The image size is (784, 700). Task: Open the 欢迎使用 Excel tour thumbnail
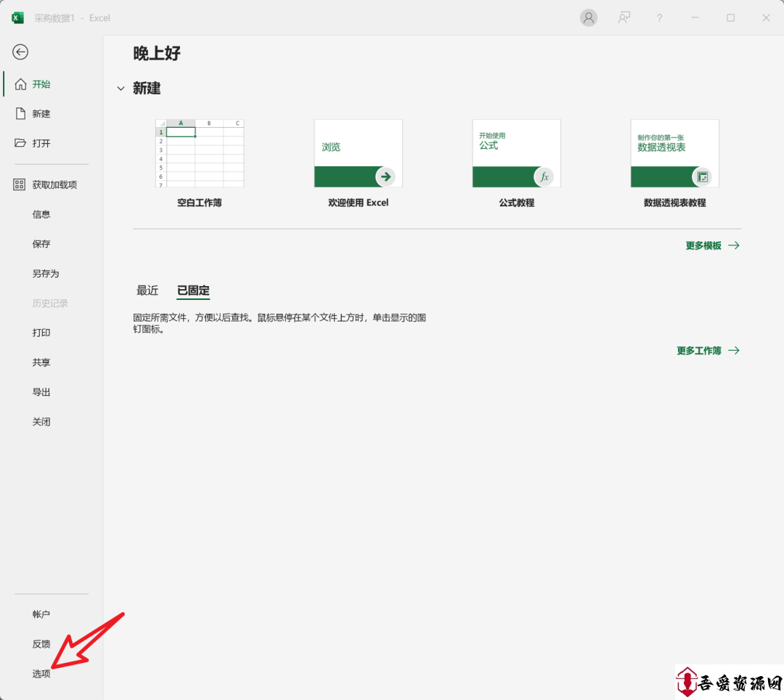(x=358, y=153)
